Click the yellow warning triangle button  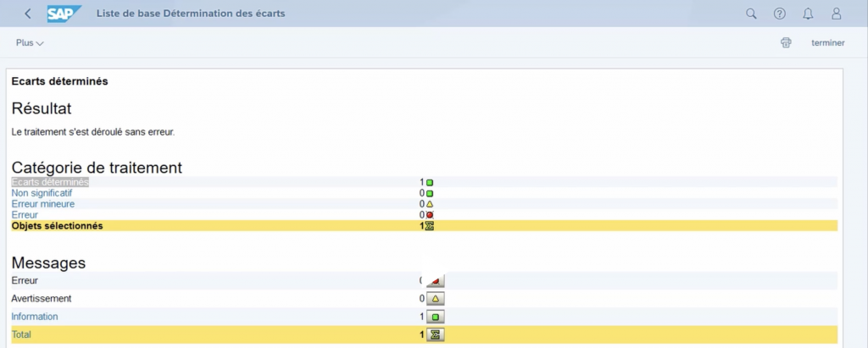[x=435, y=299]
